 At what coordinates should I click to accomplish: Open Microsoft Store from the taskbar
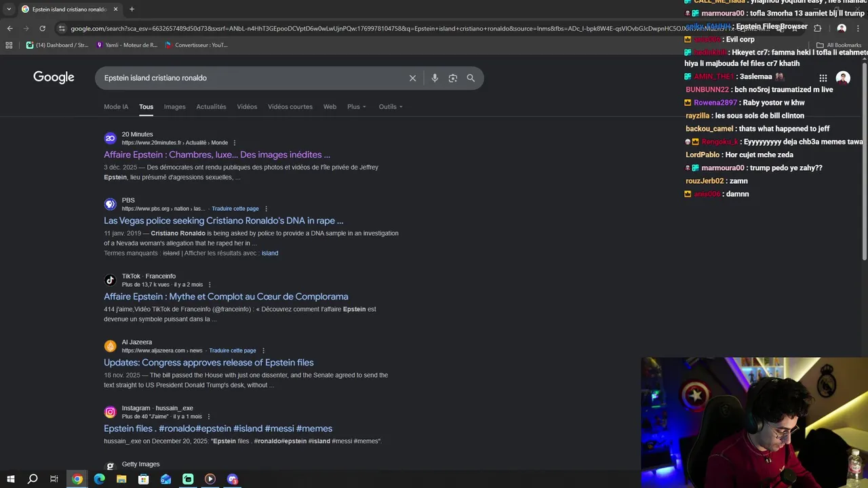[x=144, y=479]
